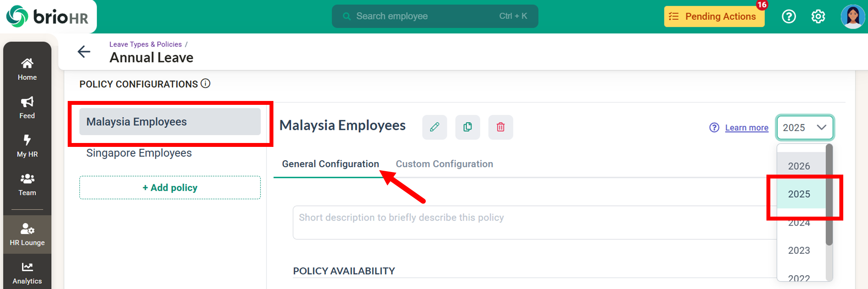Delete policy using red trash icon
This screenshot has width=868, height=289.
tap(500, 127)
